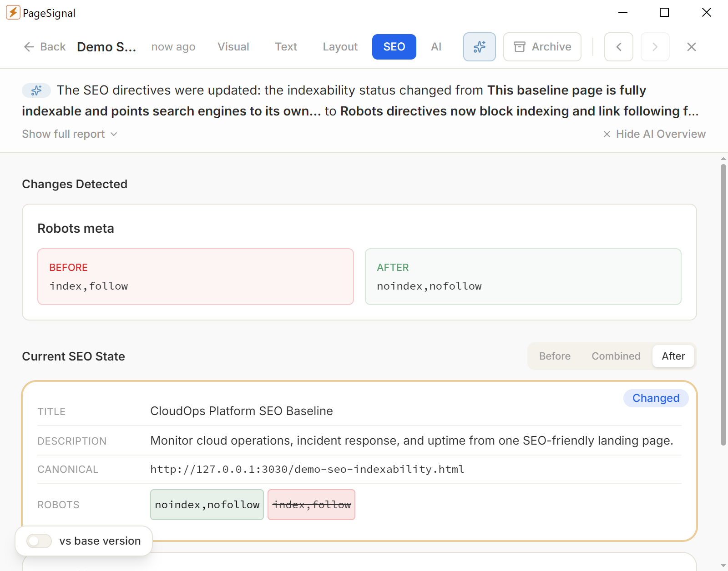Select the Combined SEO state view

pyautogui.click(x=616, y=356)
